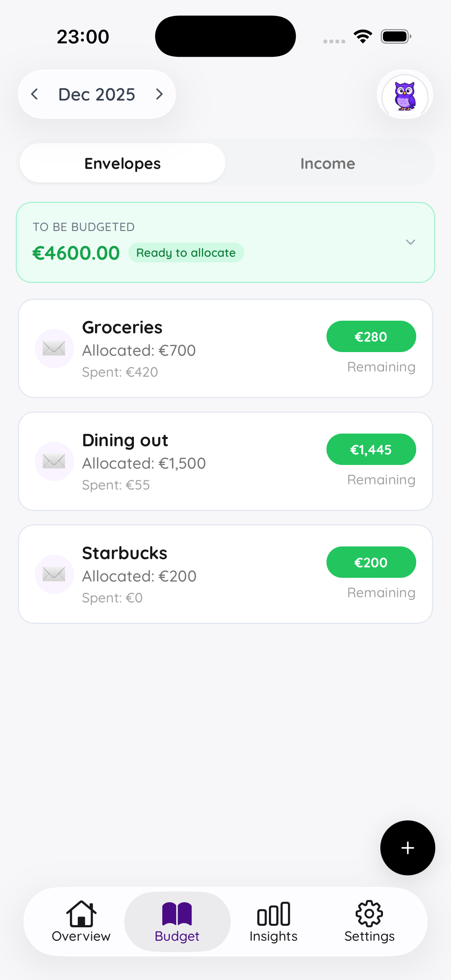Advance to next month arrow
The image size is (451, 980).
159,94
